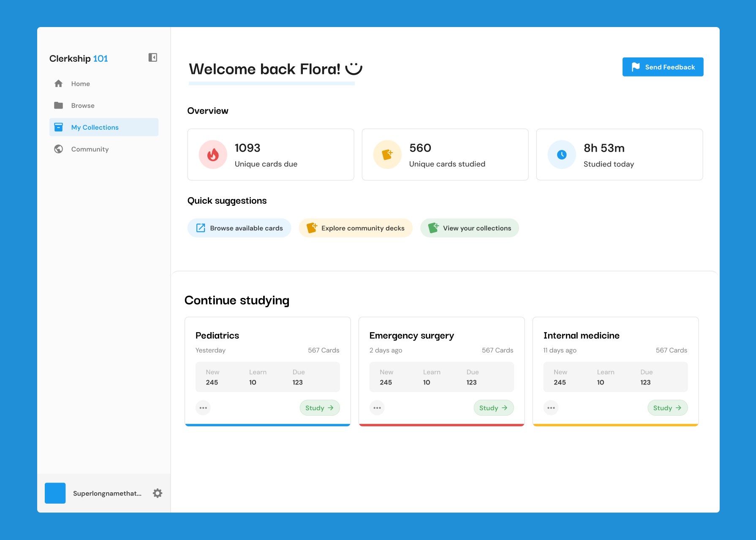This screenshot has height=540, width=756.
Task: Study the Emergency surgery deck
Action: point(494,408)
